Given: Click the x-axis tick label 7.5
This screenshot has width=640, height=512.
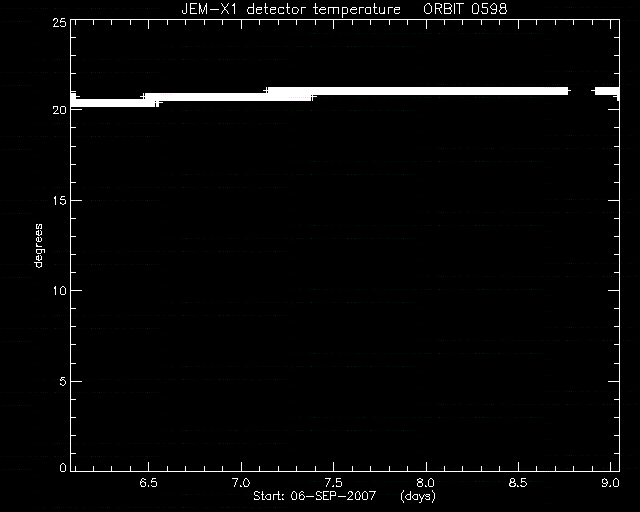Looking at the screenshot, I should click(x=333, y=483).
